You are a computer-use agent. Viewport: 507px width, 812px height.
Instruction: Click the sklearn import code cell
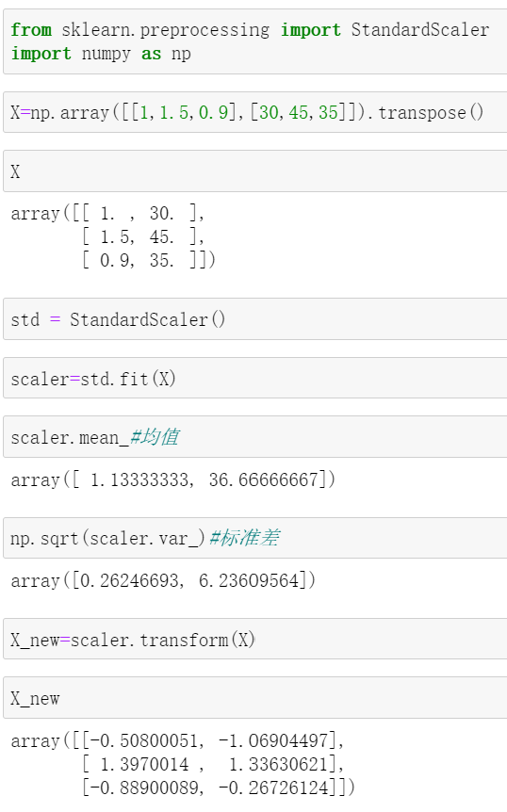254,42
